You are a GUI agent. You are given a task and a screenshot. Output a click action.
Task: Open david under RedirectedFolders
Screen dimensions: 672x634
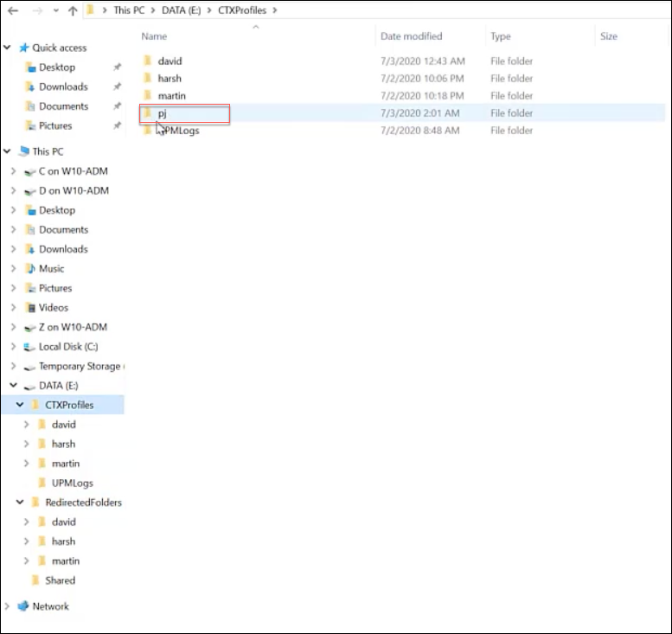point(64,522)
